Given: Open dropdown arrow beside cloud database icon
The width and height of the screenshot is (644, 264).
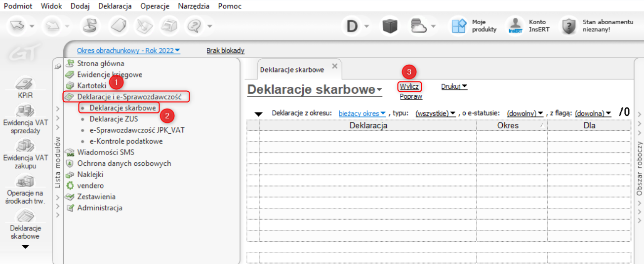Looking at the screenshot, I should [433, 26].
